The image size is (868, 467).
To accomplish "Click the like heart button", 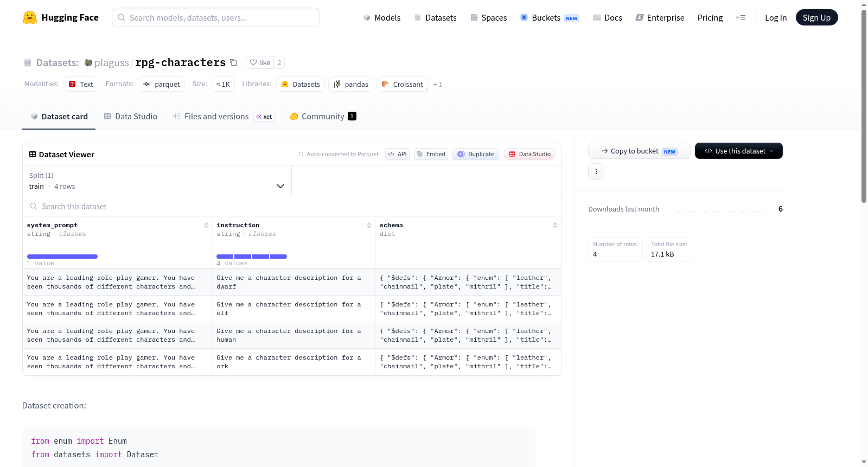I will pyautogui.click(x=260, y=62).
